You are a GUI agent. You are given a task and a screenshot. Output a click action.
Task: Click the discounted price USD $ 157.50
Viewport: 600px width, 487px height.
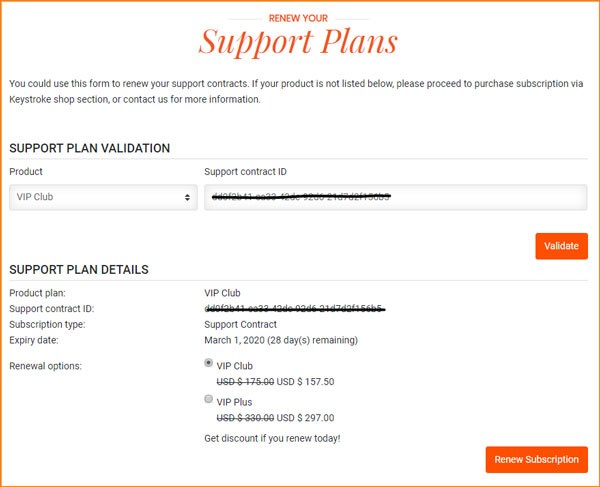(x=305, y=382)
